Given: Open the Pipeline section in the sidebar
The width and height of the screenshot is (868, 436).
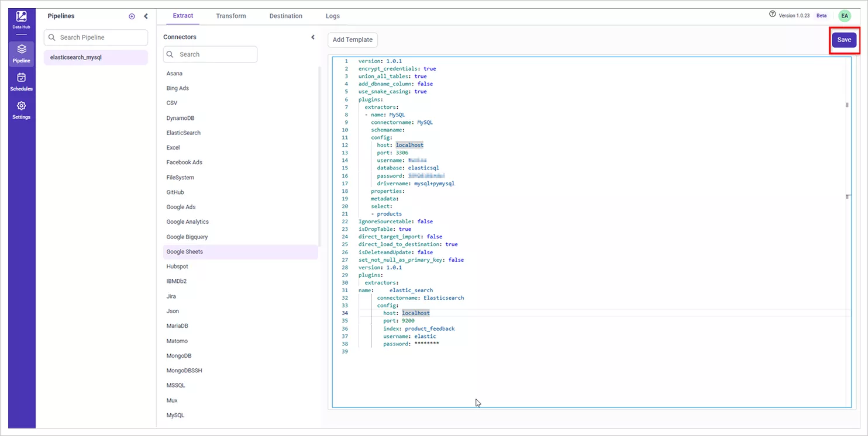Looking at the screenshot, I should 22,53.
